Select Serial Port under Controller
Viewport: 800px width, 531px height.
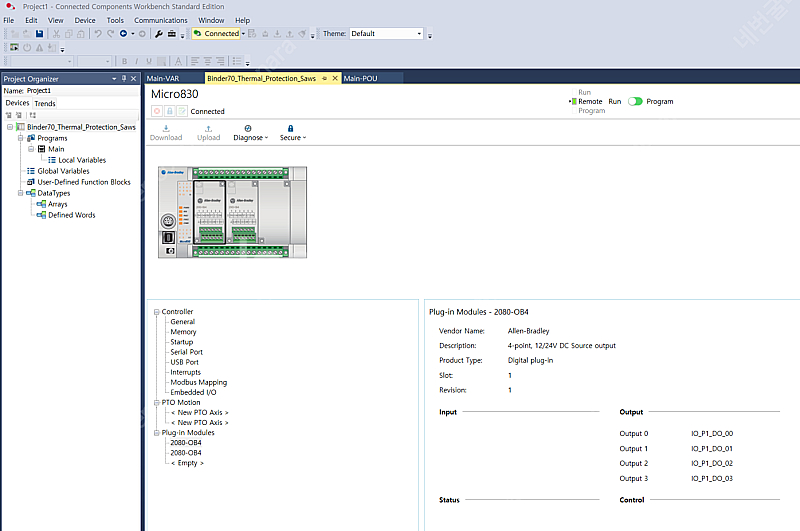coord(186,352)
